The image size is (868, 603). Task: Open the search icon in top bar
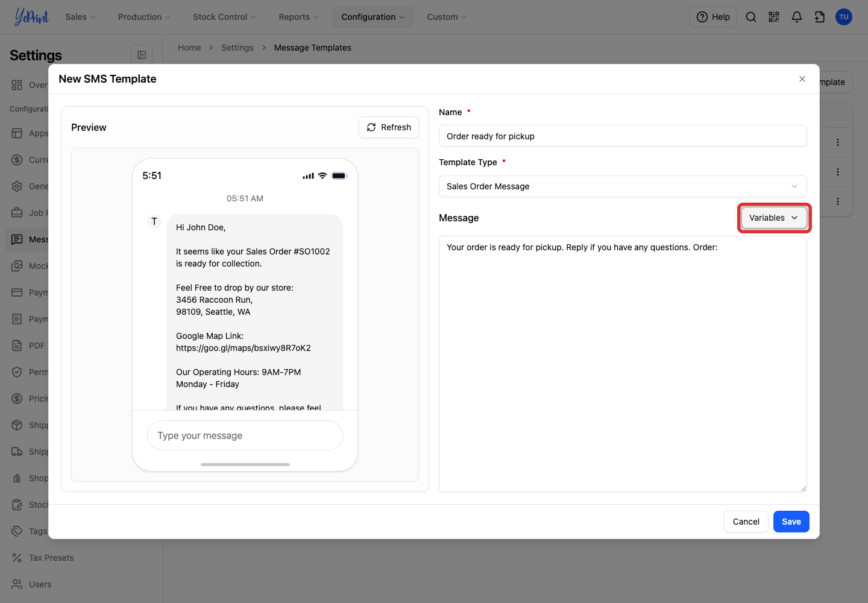[x=751, y=17]
